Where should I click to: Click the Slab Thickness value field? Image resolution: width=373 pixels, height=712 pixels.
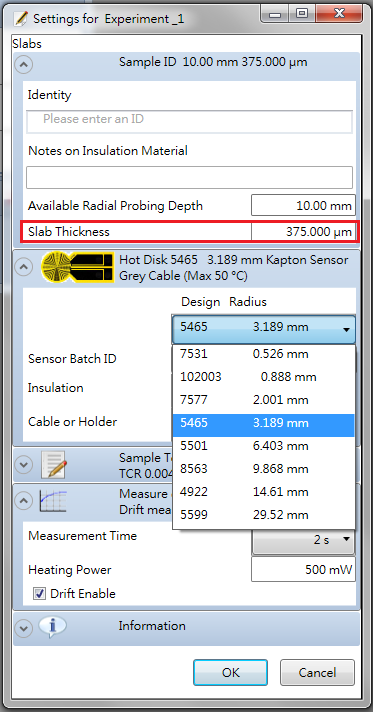[303, 232]
